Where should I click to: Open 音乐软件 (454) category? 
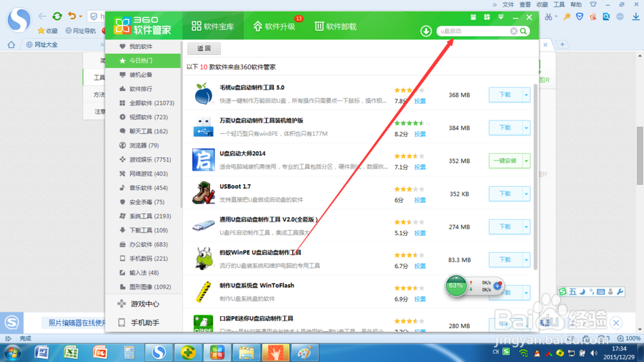pos(142,188)
